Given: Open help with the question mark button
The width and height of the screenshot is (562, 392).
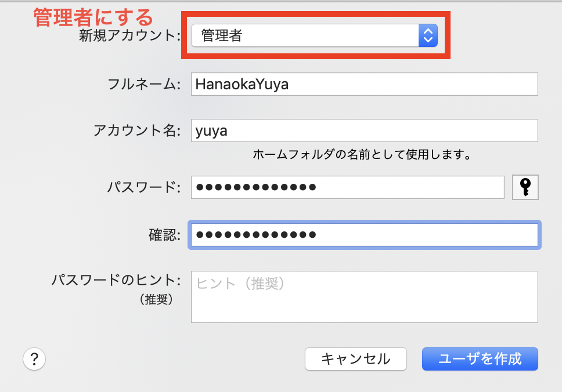Looking at the screenshot, I should 34,359.
